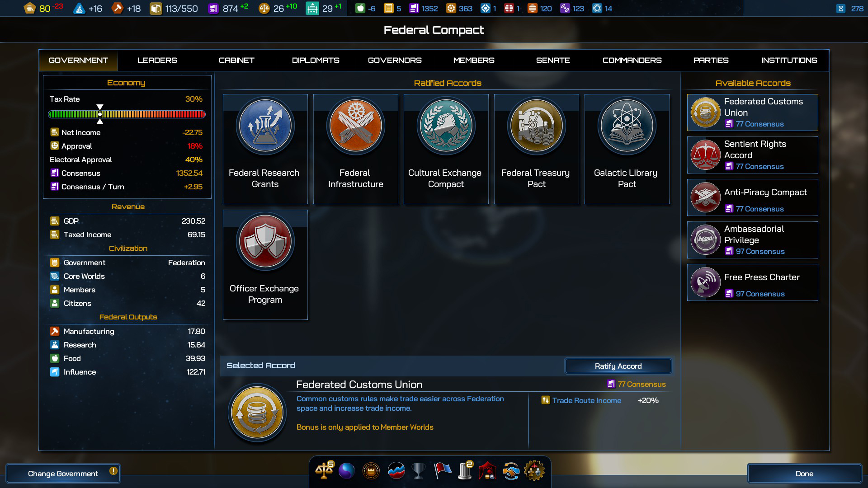
Task: Go to the Diplomats tab
Action: point(316,60)
